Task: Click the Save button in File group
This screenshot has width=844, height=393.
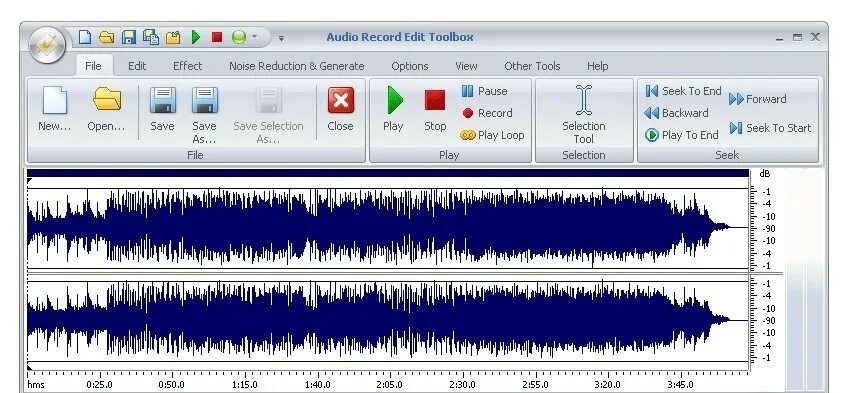Action: (162, 110)
